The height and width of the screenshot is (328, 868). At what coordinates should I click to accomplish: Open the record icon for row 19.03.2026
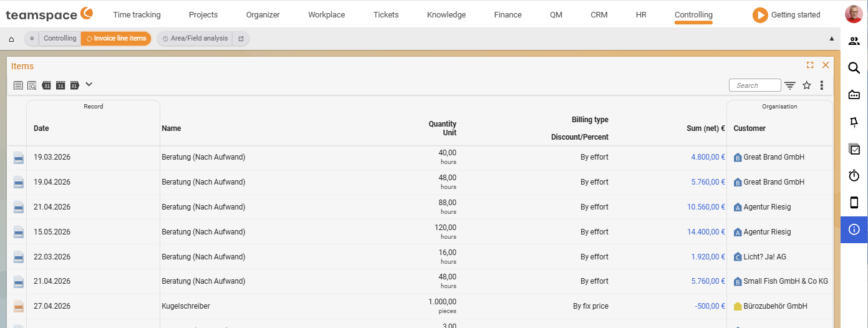point(19,158)
